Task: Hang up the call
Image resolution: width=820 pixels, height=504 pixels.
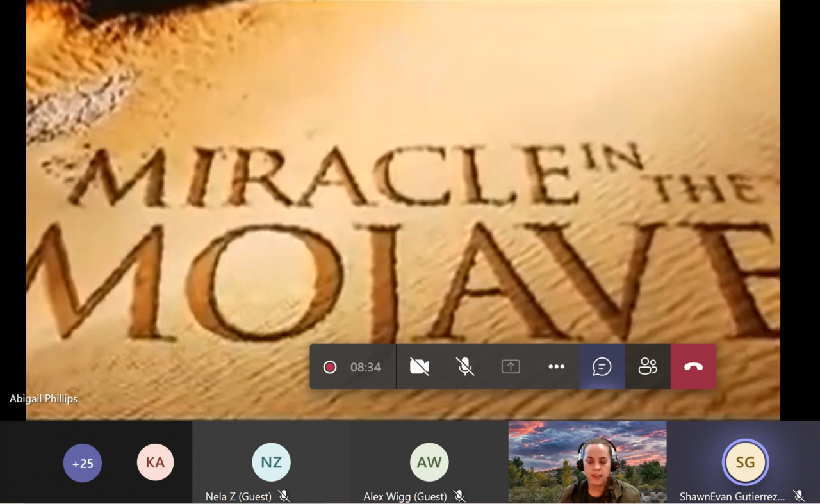Action: pyautogui.click(x=693, y=367)
